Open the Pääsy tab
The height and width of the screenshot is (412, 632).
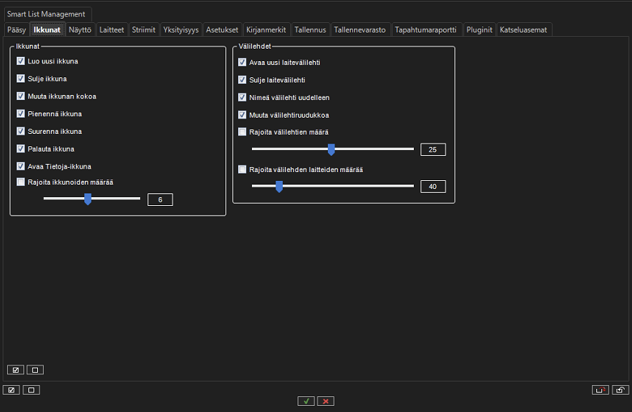coord(17,30)
